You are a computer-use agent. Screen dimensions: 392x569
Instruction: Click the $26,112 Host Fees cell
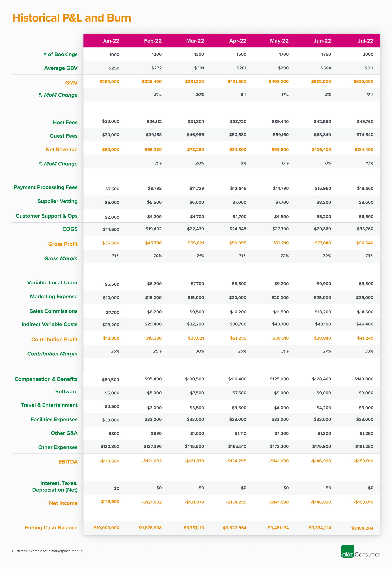click(154, 122)
